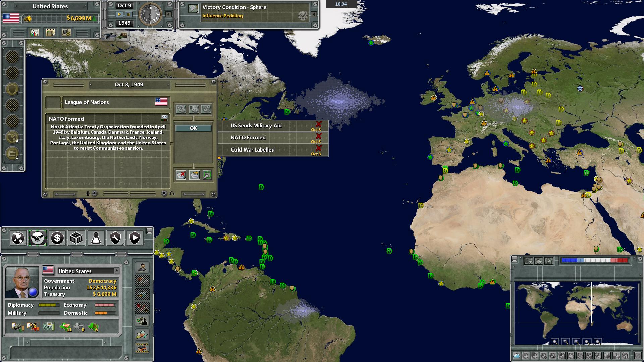Image resolution: width=644 pixels, height=362 pixels.
Task: Select the Diplomacy handshake icon
Action: coord(38,239)
